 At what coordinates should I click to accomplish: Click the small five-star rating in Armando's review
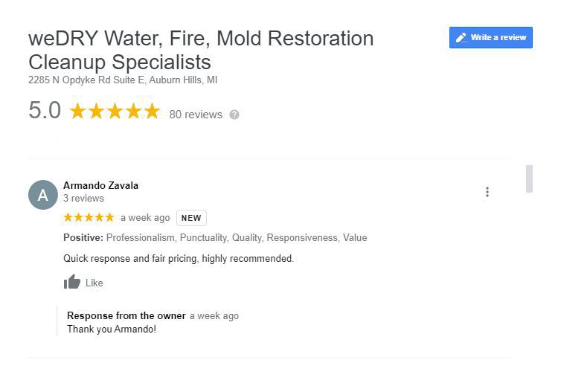click(89, 217)
